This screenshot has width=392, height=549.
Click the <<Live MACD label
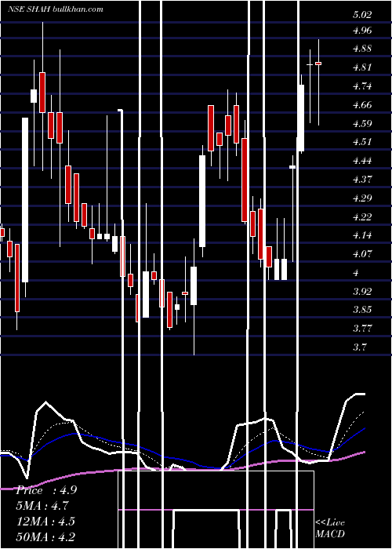pyautogui.click(x=330, y=529)
